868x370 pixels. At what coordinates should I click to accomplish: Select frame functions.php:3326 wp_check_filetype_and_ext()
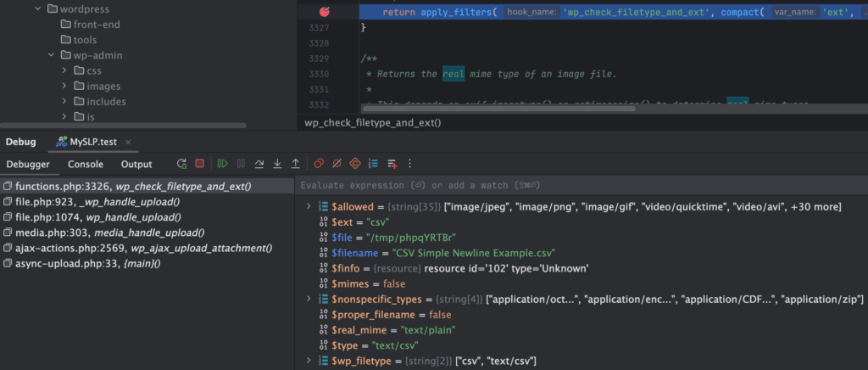147,187
